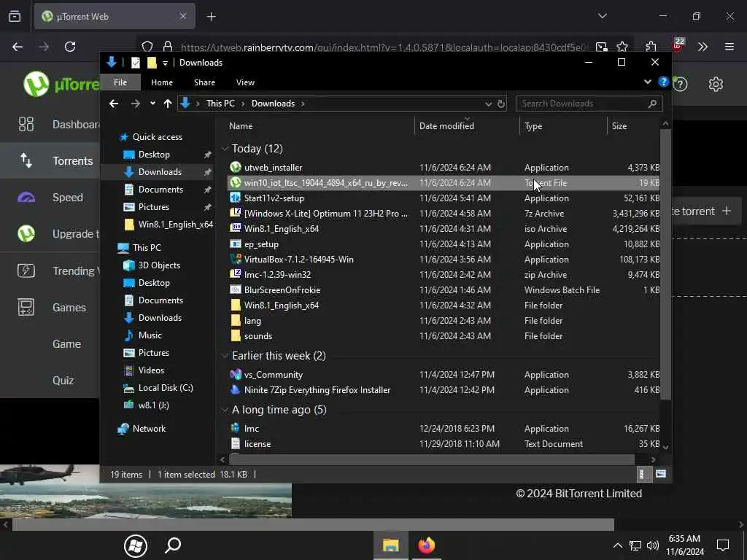This screenshot has width=747, height=560.
Task: Collapse the Today (12) group
Action: [225, 149]
